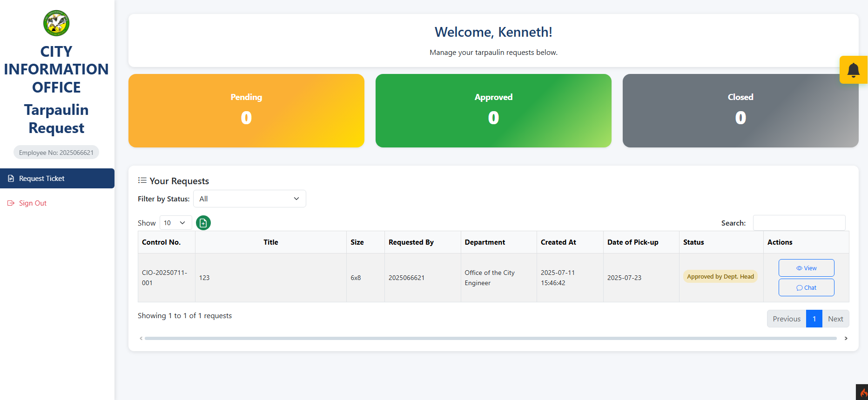Click the Actions column header

click(x=806, y=242)
